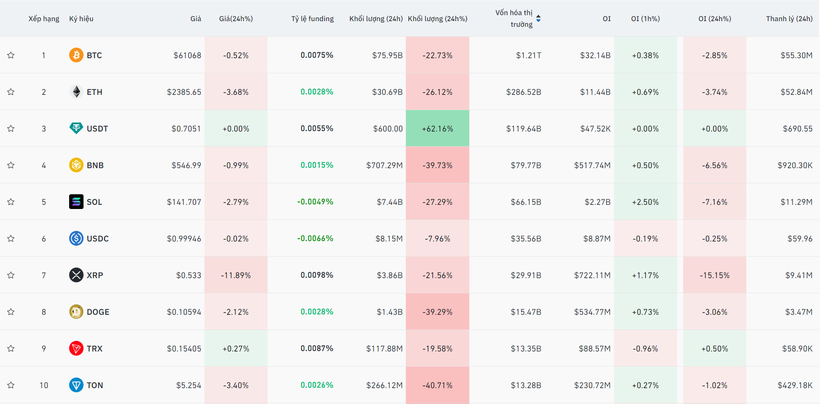The height and width of the screenshot is (404, 820).
Task: Click the Ethereum (ETH) coin icon
Action: coord(76,92)
